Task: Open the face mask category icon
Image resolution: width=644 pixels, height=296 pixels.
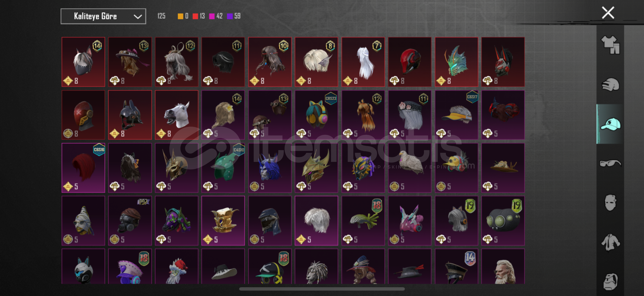Action: (610, 203)
